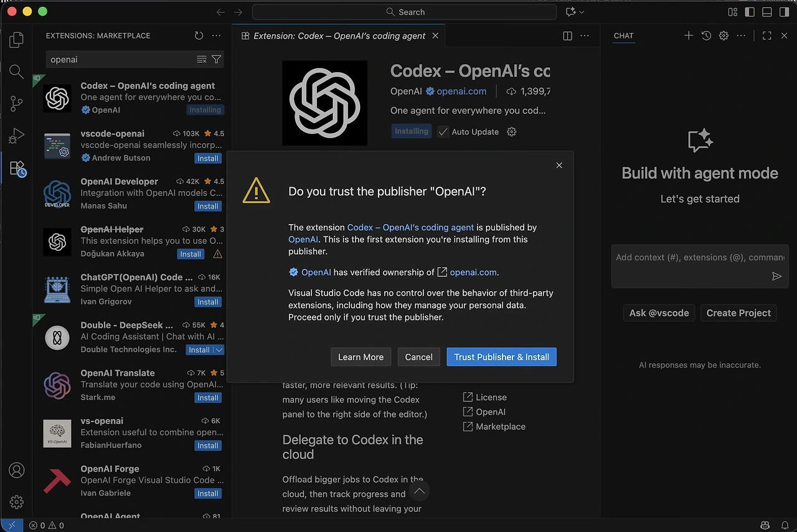Maximize the chat panel
This screenshot has width=797, height=532.
point(767,36)
